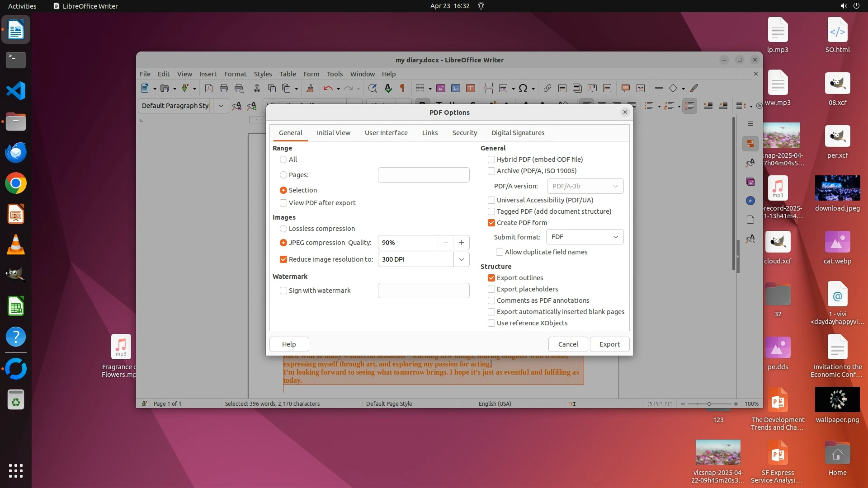Open the Submit format FDF dropdown

(585, 237)
